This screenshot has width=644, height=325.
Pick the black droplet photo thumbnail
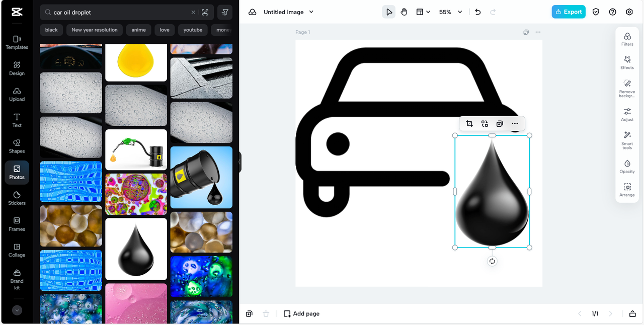(x=136, y=249)
